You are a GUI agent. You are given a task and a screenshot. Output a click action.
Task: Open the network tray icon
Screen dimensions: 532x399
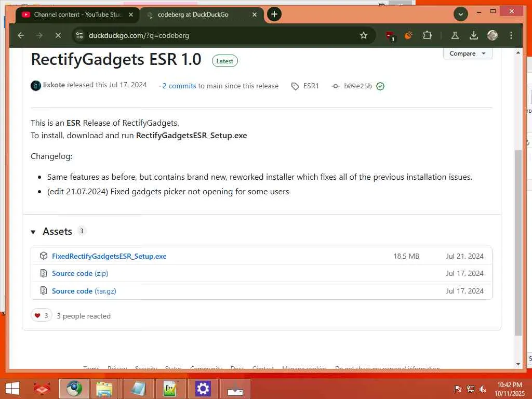[x=470, y=389]
